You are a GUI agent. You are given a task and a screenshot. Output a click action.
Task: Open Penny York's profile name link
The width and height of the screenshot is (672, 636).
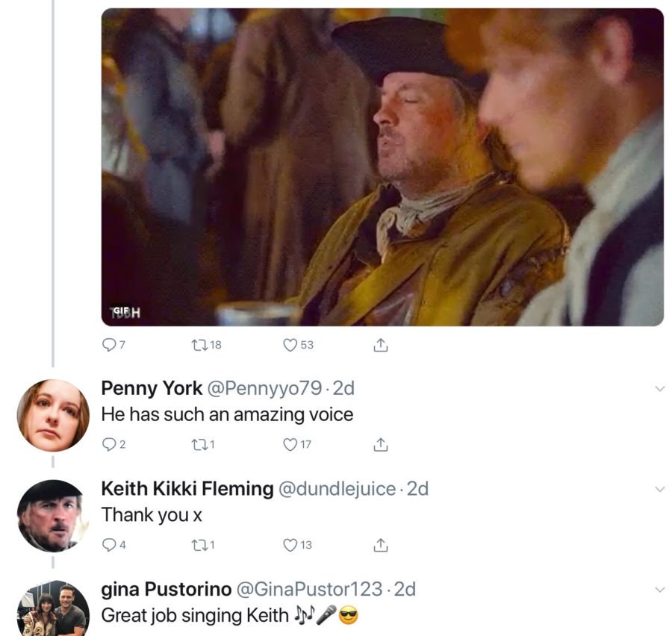pyautogui.click(x=152, y=388)
